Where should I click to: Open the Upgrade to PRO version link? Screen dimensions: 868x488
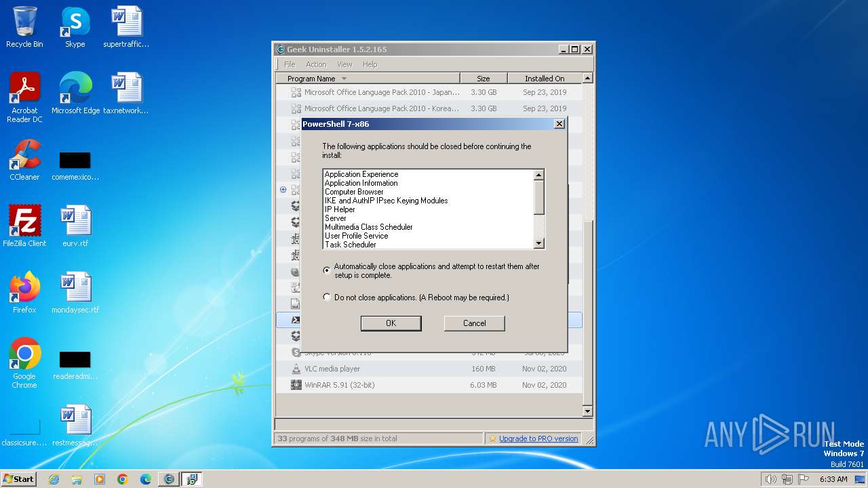(538, 439)
